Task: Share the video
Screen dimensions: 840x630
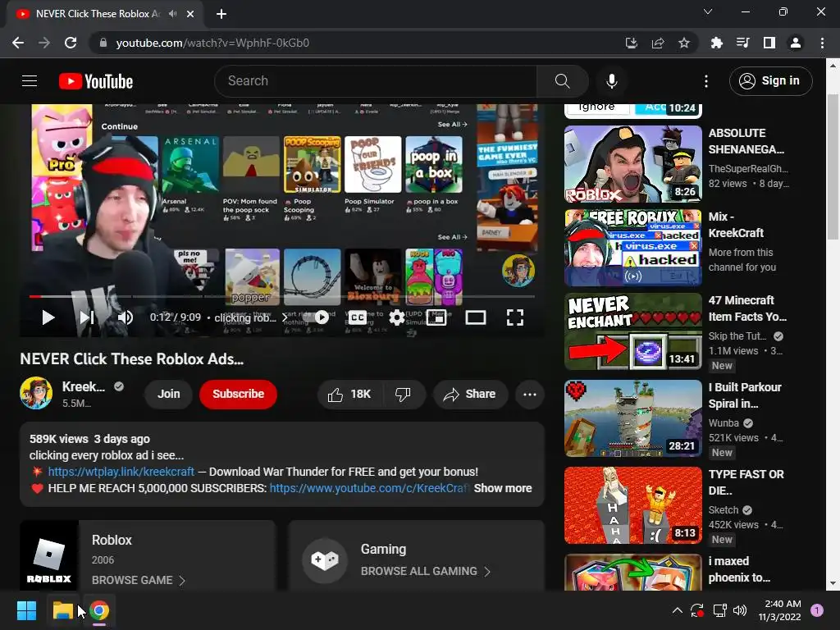Action: pos(470,395)
